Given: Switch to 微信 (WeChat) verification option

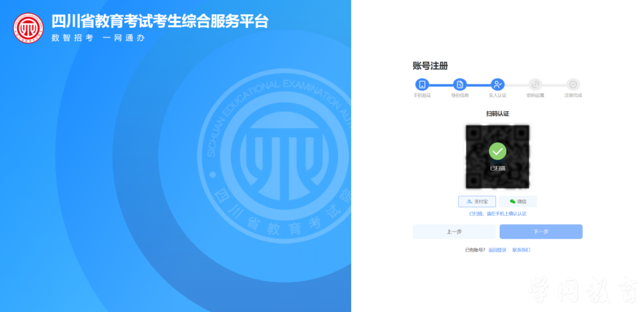Looking at the screenshot, I should 518,202.
